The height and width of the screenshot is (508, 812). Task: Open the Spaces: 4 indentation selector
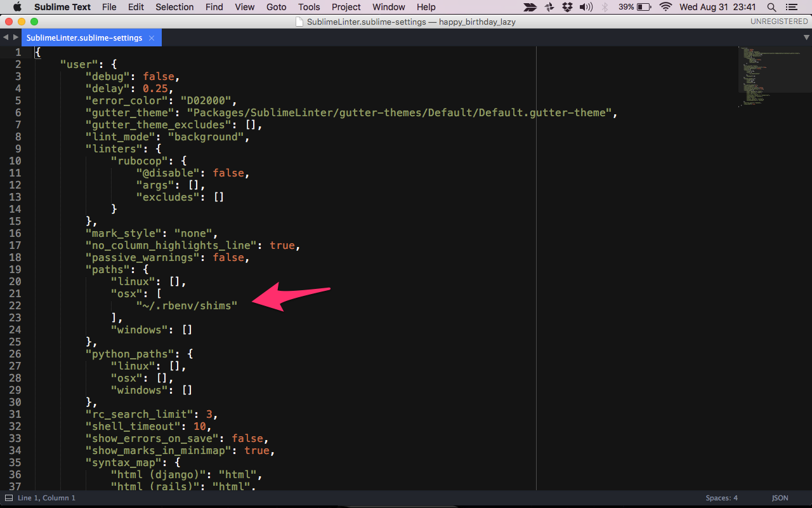[722, 498]
